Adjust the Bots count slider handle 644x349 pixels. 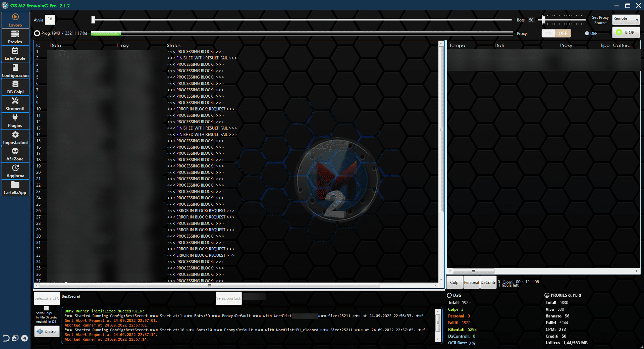point(544,20)
